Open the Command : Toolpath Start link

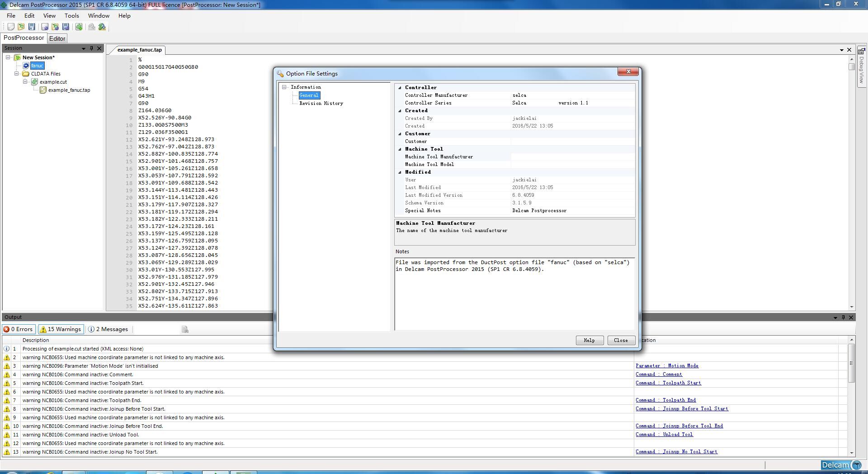(668, 383)
